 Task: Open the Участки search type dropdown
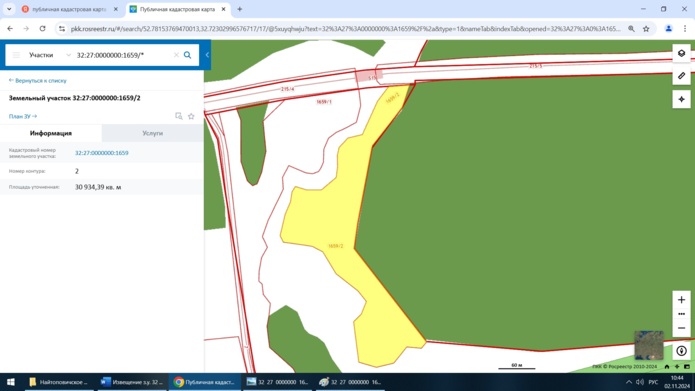[x=50, y=55]
